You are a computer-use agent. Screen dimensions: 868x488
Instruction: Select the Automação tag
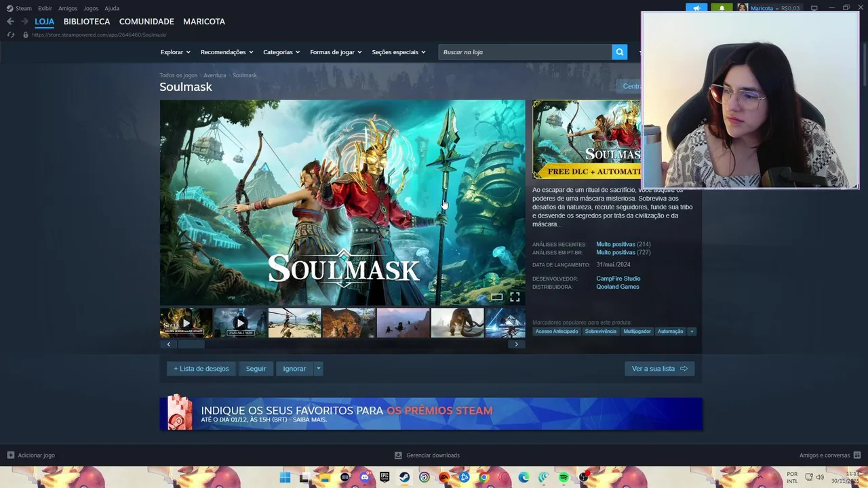click(x=671, y=331)
